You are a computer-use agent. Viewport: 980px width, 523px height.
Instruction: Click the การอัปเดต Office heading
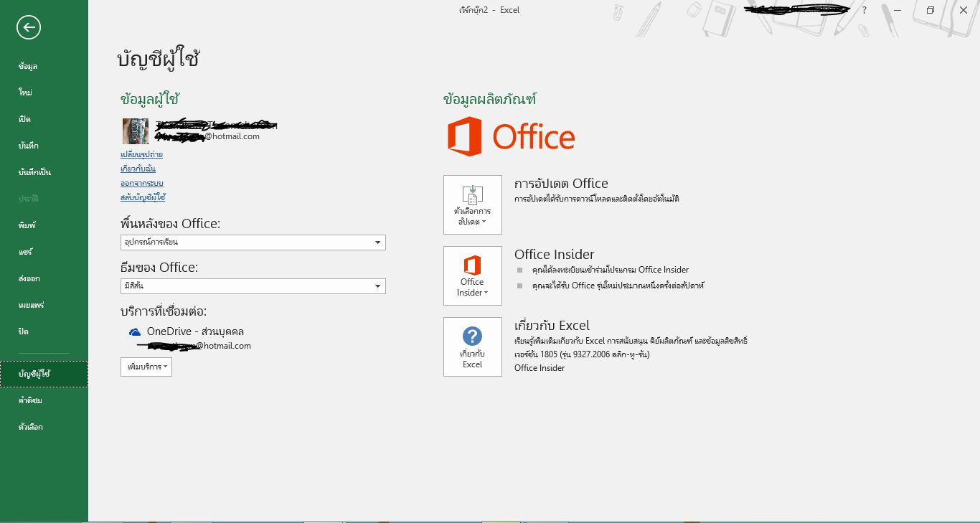pyautogui.click(x=561, y=184)
